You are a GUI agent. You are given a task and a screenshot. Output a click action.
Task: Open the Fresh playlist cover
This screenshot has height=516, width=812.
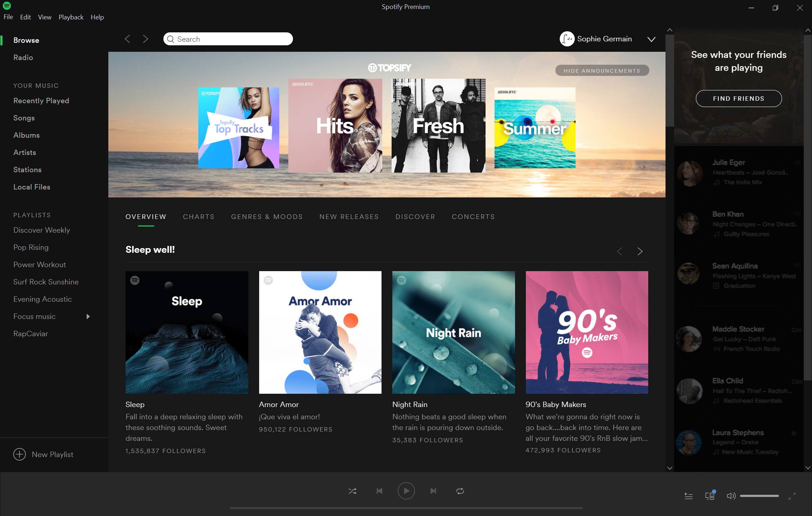point(438,125)
